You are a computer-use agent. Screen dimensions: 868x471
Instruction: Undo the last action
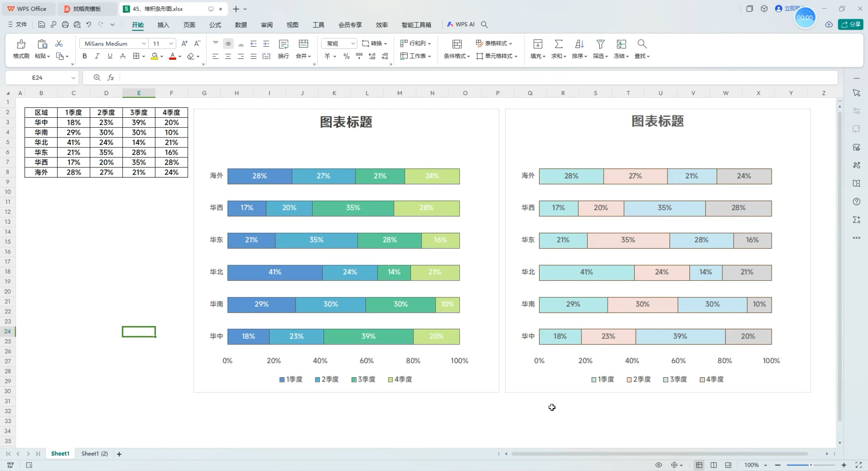(x=89, y=25)
